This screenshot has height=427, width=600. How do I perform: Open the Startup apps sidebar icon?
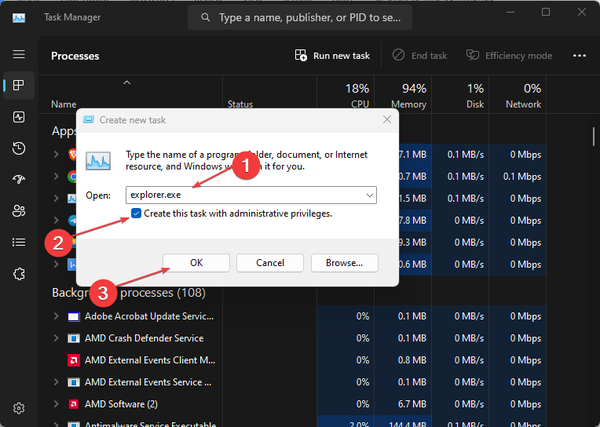19,179
